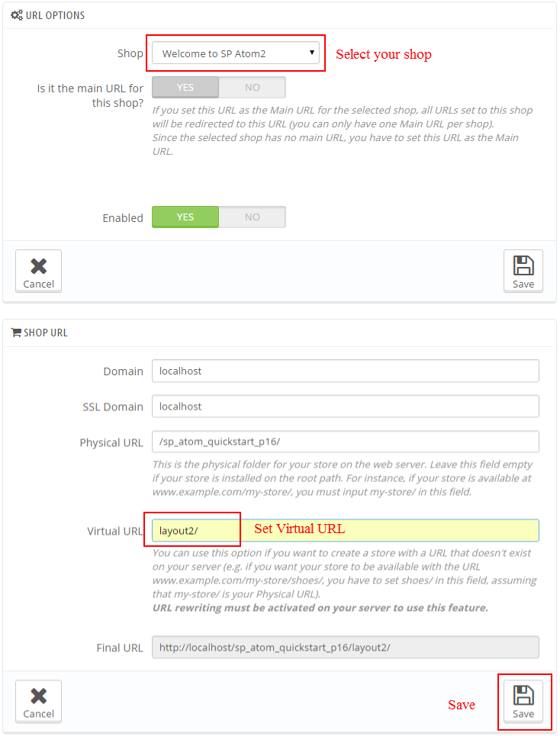Click into the SSL Domain field
This screenshot has width=560, height=736.
pyautogui.click(x=346, y=406)
